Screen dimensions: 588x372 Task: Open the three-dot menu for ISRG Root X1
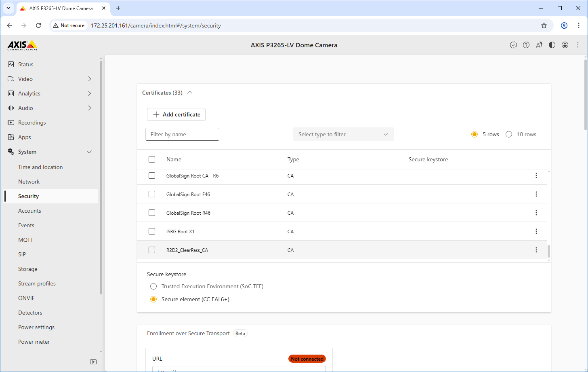536,231
